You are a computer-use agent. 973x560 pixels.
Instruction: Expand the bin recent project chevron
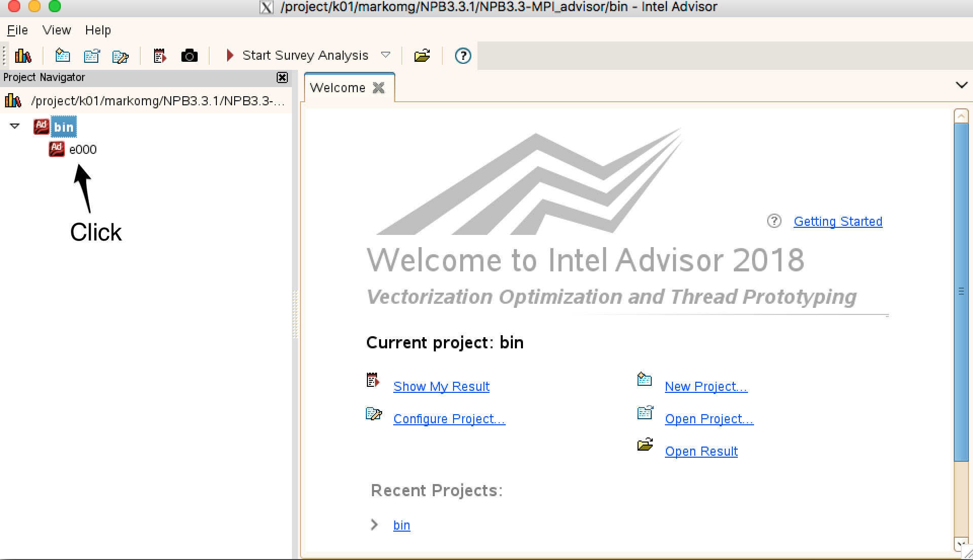point(375,525)
